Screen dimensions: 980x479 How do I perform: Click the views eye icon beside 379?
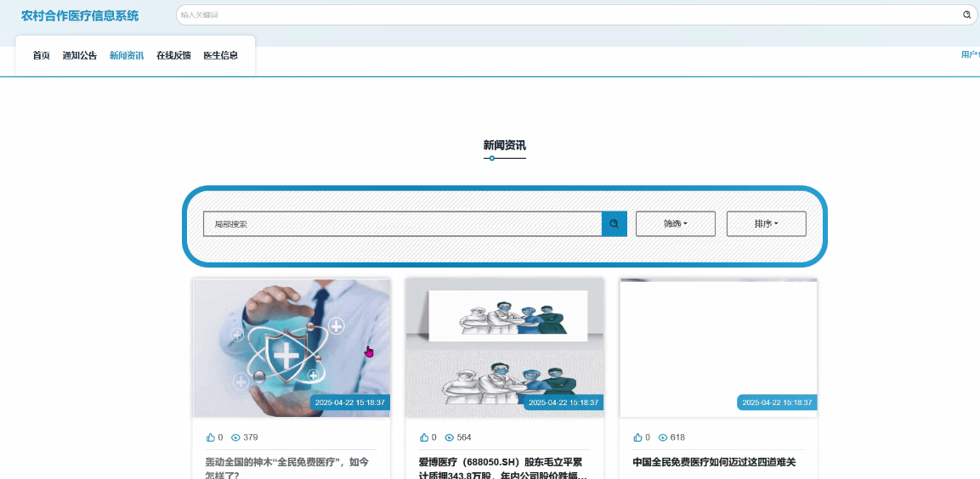coord(235,437)
